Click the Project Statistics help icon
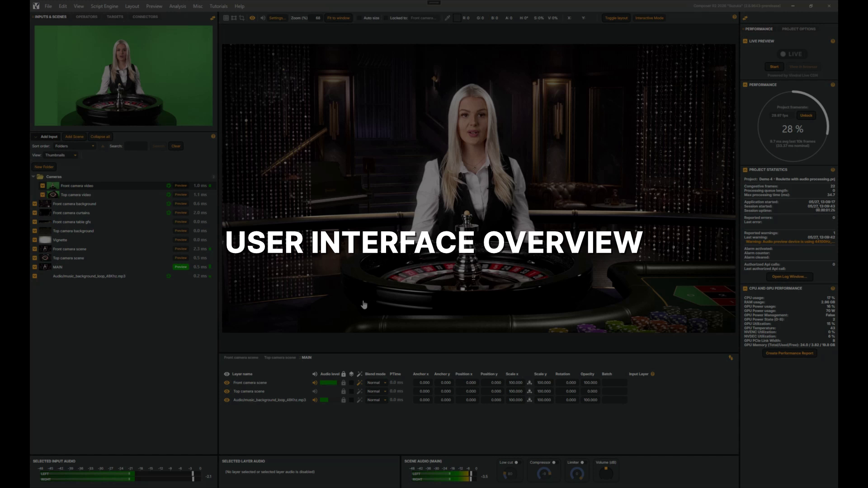This screenshot has width=868, height=488. (x=832, y=169)
